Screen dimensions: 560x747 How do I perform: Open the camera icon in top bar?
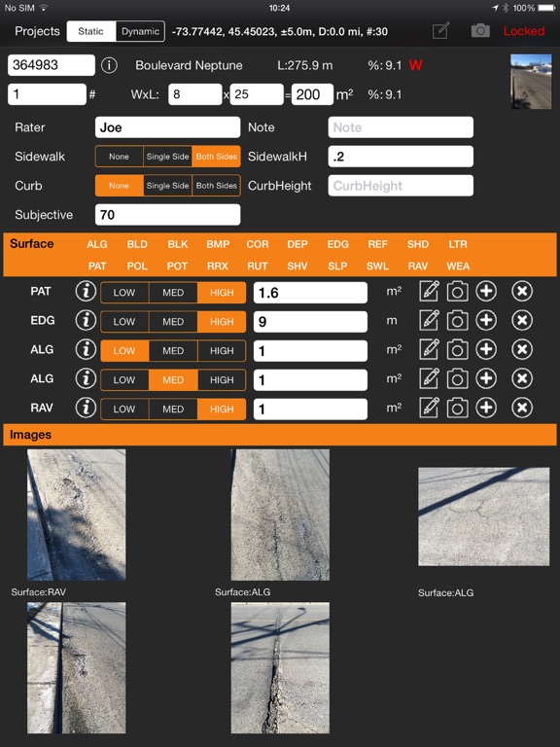pyautogui.click(x=480, y=31)
